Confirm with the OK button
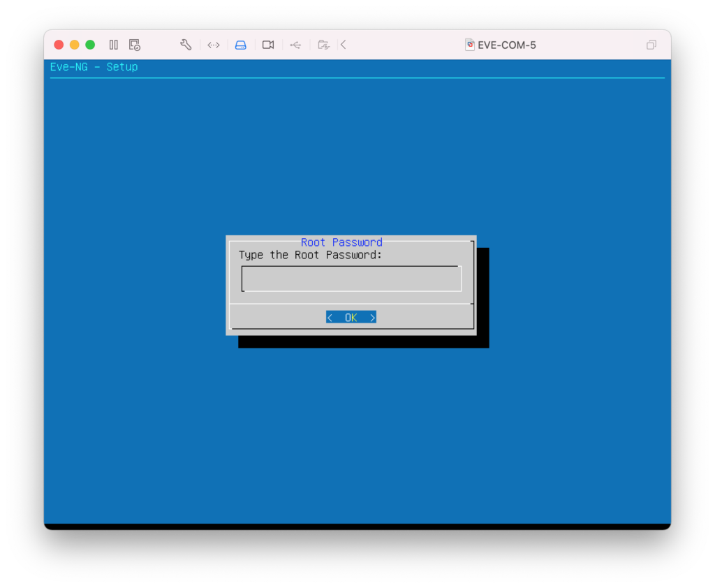This screenshot has height=588, width=715. 351,318
